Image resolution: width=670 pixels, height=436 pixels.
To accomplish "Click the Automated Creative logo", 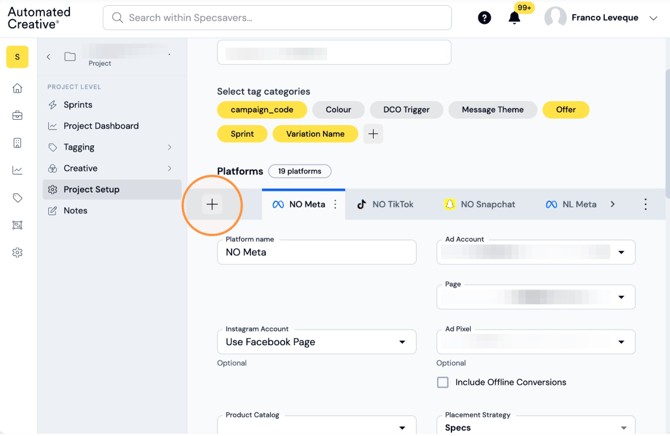I will tap(39, 18).
